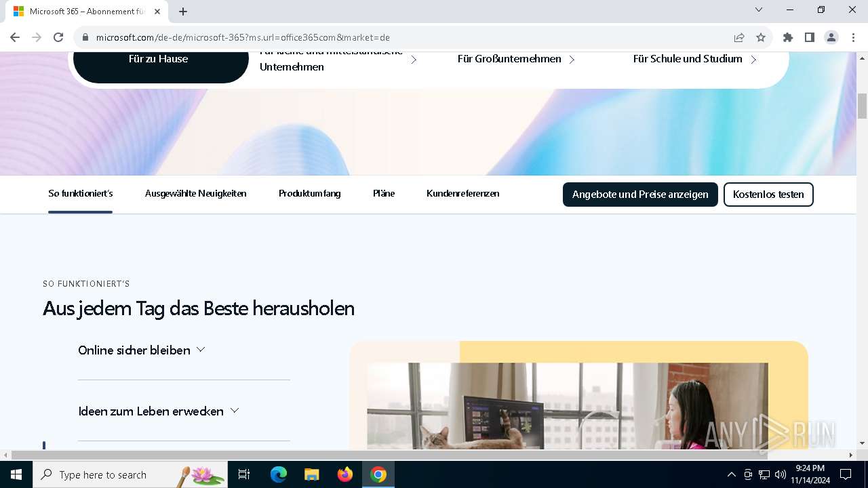Click the Kostenlos testen button

click(x=768, y=195)
